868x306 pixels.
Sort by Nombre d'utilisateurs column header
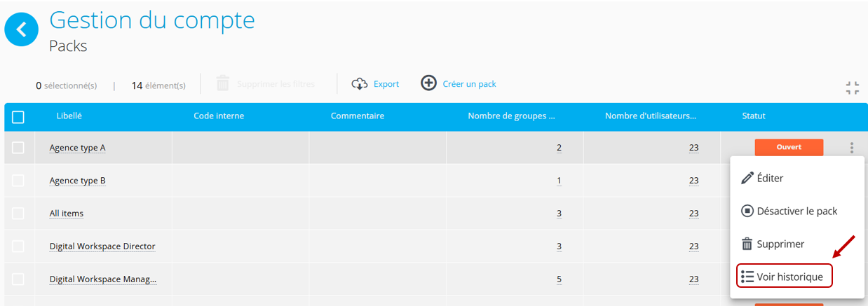click(x=651, y=116)
